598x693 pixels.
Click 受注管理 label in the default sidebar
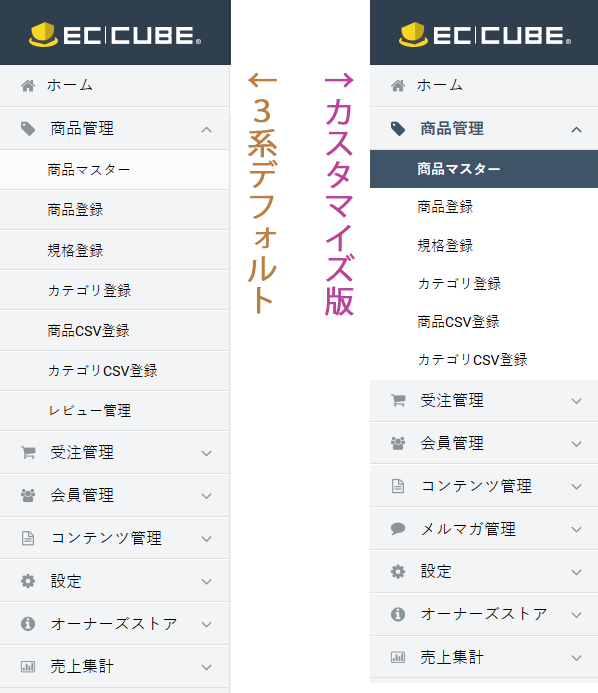pyautogui.click(x=82, y=453)
